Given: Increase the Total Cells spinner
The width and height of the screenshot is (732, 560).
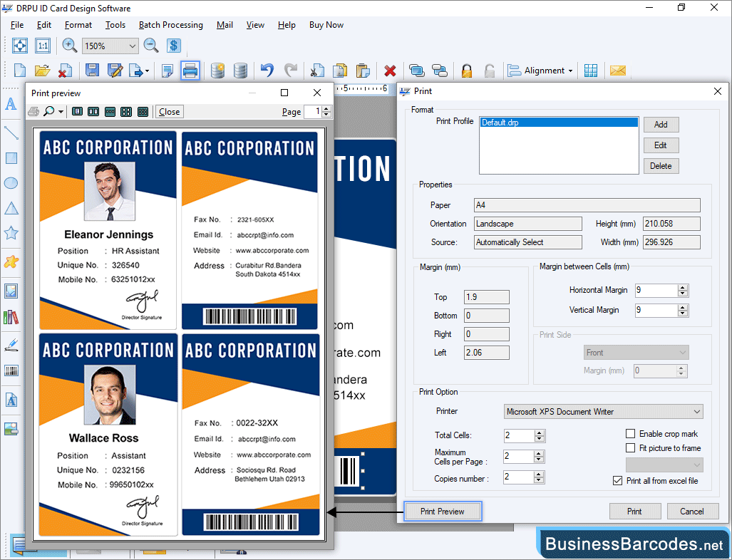Looking at the screenshot, I should [x=539, y=432].
